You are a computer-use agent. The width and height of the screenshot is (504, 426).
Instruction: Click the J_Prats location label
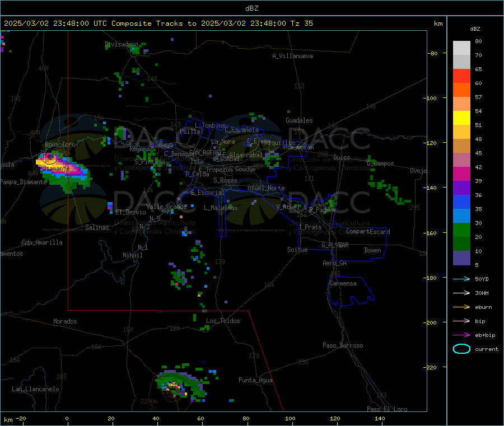click(310, 227)
